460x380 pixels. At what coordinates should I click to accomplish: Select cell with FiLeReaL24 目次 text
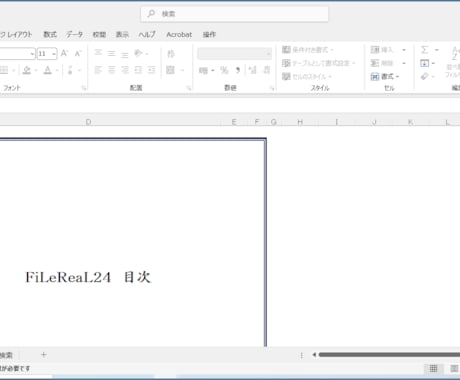[x=88, y=277]
